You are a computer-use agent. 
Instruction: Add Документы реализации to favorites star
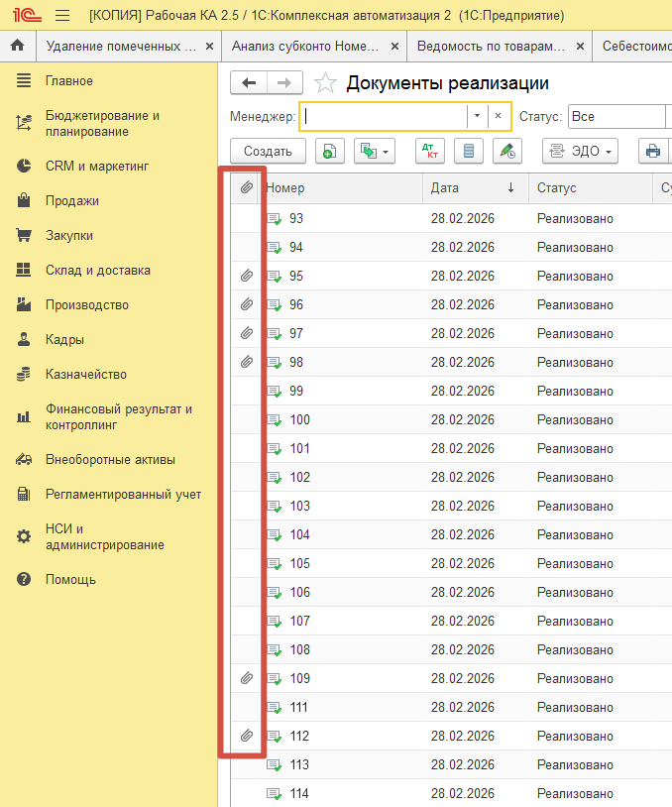pos(325,83)
